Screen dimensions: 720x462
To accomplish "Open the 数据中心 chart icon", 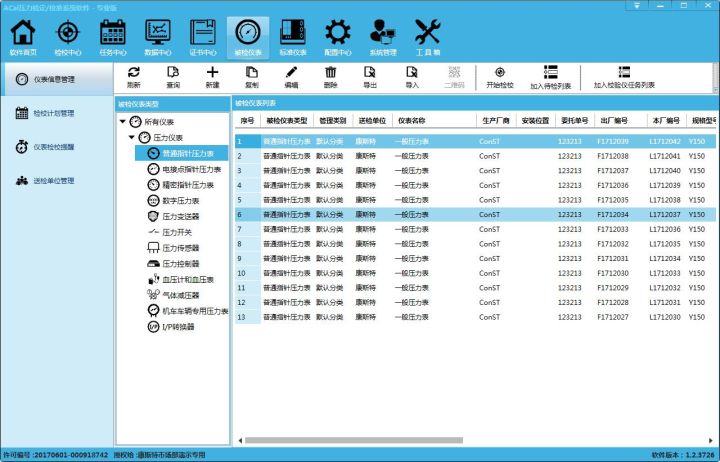I will pyautogui.click(x=158, y=37).
